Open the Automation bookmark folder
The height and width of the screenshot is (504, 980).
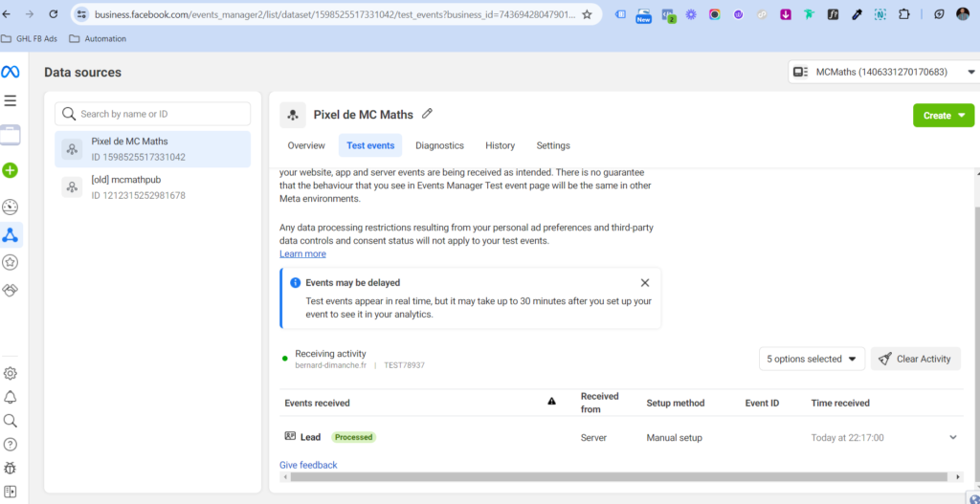(97, 38)
